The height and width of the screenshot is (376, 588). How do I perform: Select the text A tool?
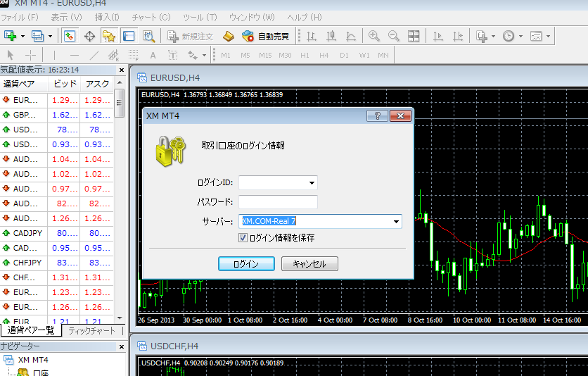(153, 55)
